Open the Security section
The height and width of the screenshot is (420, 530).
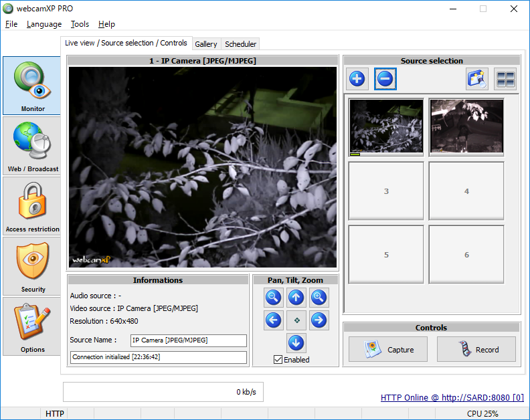click(x=31, y=266)
